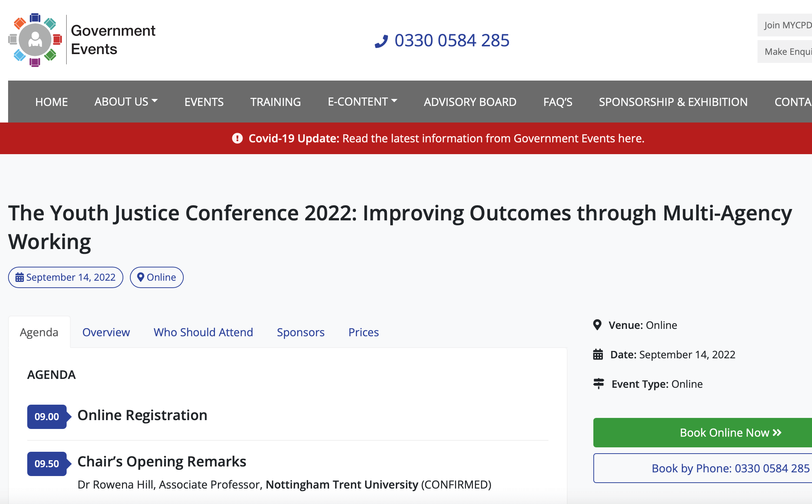Click the Covid-19 alert exclamation icon
Screen dimensions: 812x504
point(237,138)
